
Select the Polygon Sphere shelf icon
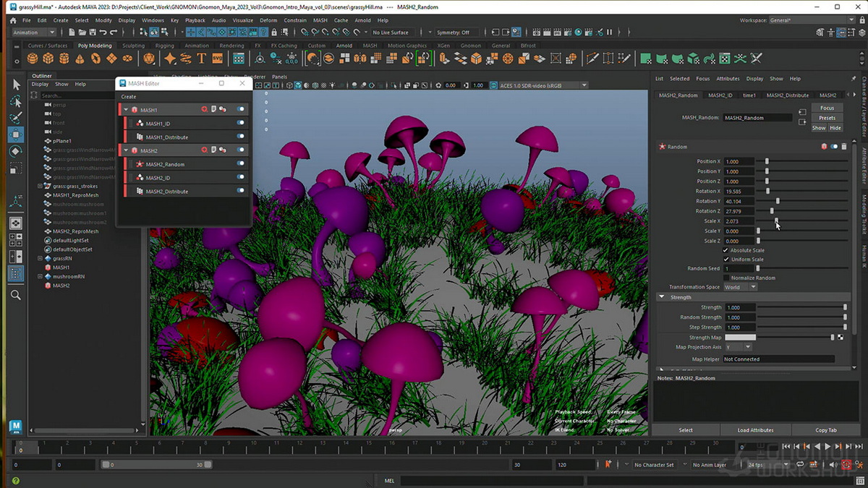[x=33, y=59]
